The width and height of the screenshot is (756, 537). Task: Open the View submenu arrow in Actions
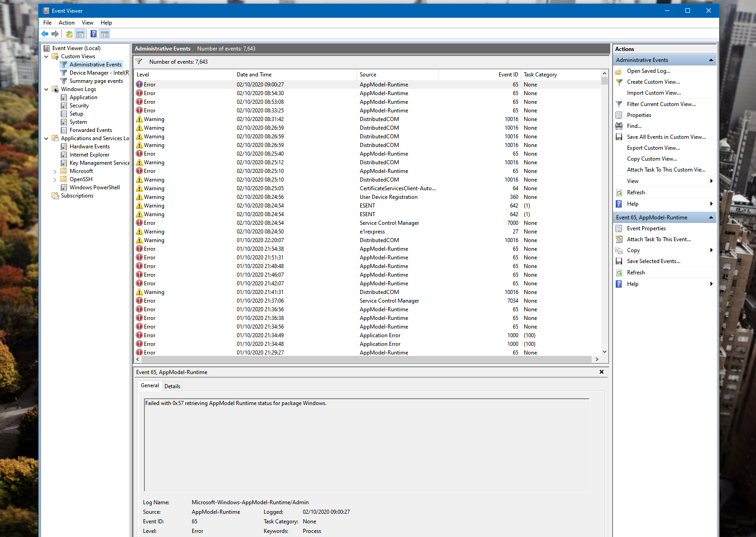click(x=711, y=181)
